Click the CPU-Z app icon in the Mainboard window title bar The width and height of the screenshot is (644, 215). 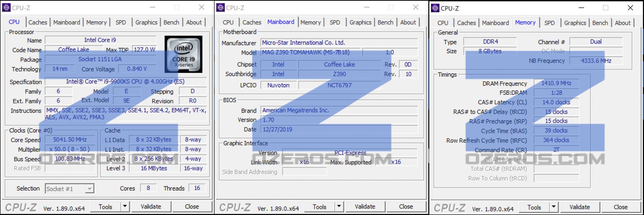coord(220,7)
